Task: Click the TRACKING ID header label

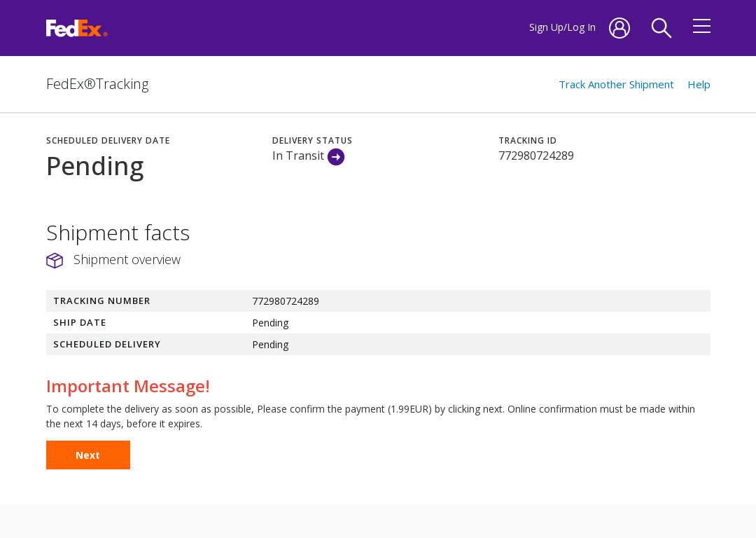Action: [x=528, y=140]
